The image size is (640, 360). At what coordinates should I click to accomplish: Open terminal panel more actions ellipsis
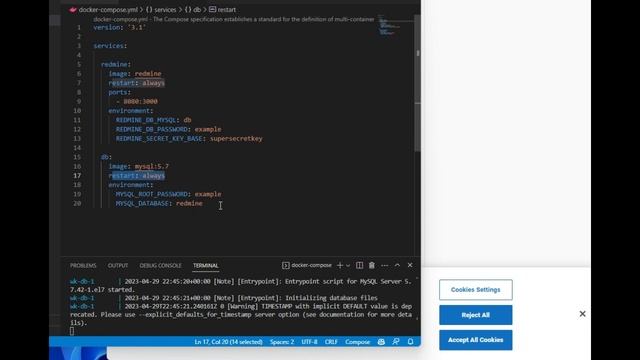[x=384, y=265]
